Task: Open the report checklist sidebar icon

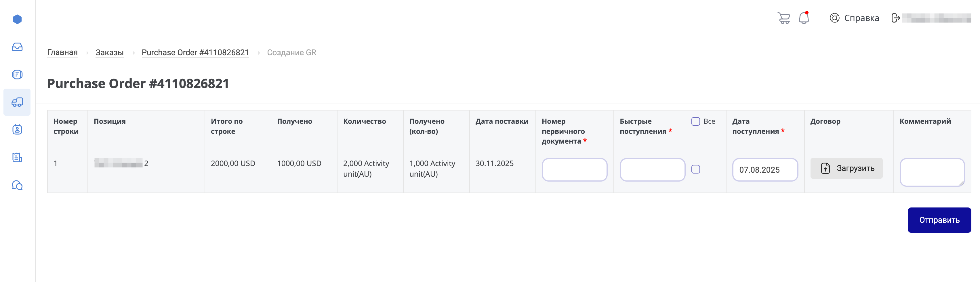Action: click(17, 158)
